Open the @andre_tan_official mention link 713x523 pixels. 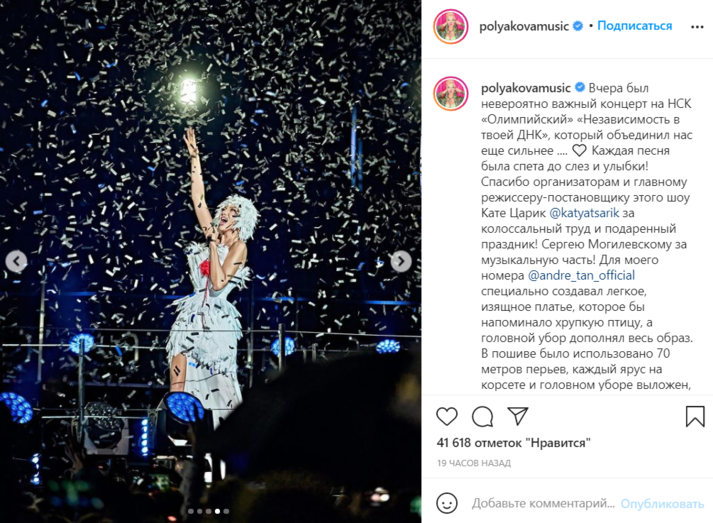(581, 275)
